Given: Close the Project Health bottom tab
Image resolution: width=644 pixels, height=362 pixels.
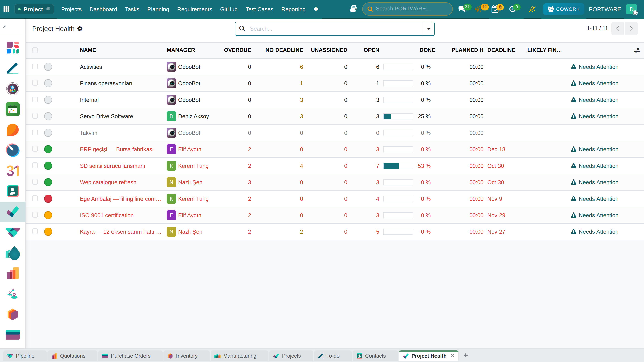Looking at the screenshot, I should tap(452, 356).
